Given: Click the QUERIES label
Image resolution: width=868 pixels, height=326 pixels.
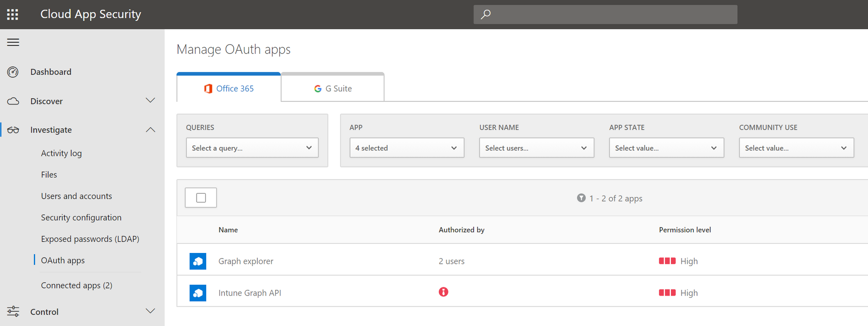Looking at the screenshot, I should coord(200,127).
